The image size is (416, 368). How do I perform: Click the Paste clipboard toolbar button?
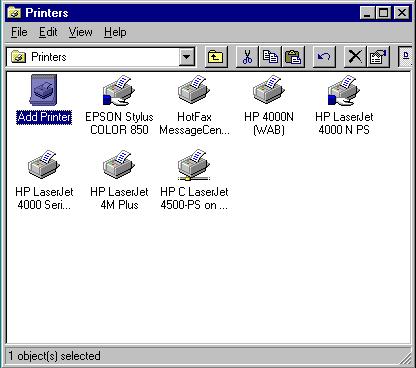[293, 57]
